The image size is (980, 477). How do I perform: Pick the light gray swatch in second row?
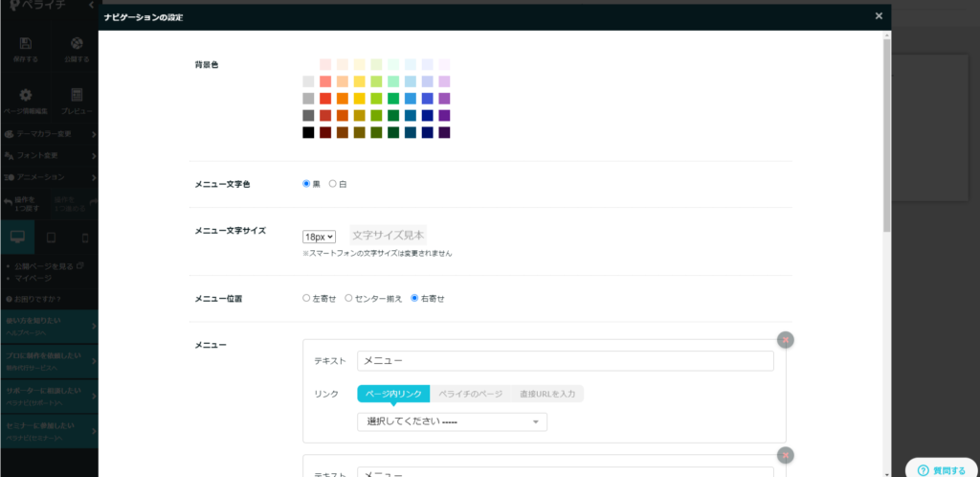308,81
